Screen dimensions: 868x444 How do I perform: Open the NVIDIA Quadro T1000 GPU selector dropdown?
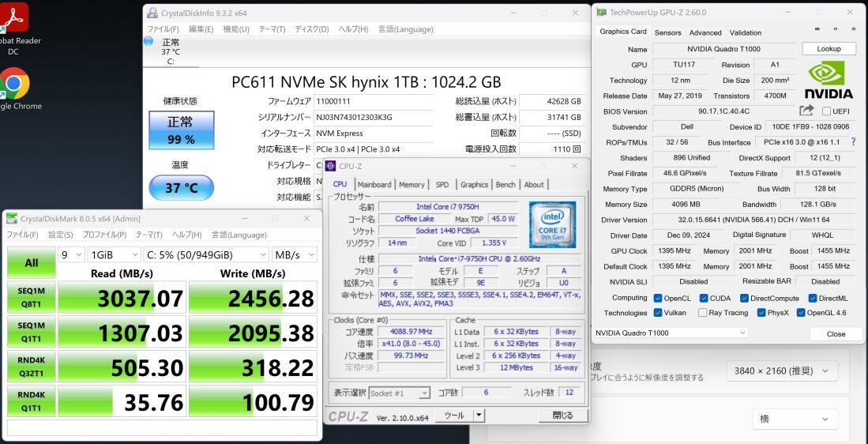[x=671, y=333]
